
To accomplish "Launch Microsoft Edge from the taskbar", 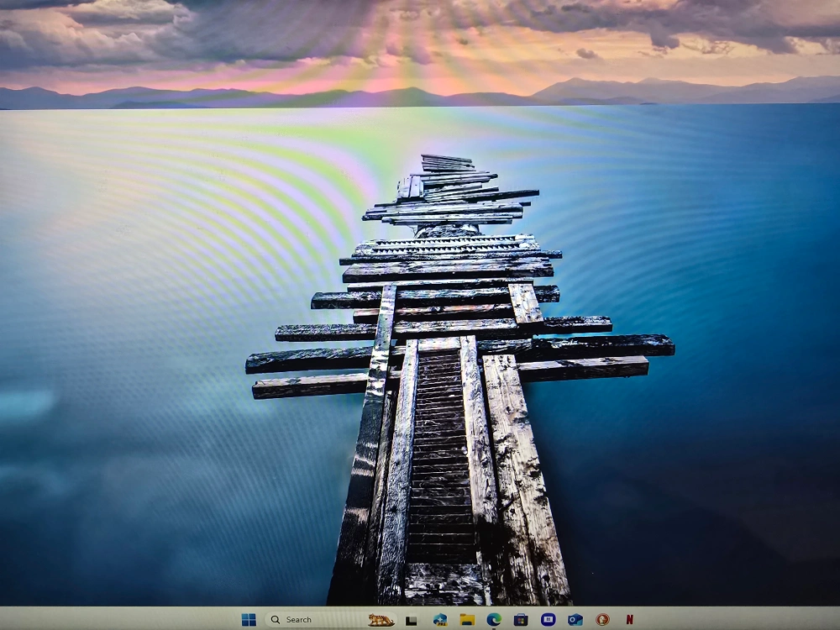I will coord(494,620).
